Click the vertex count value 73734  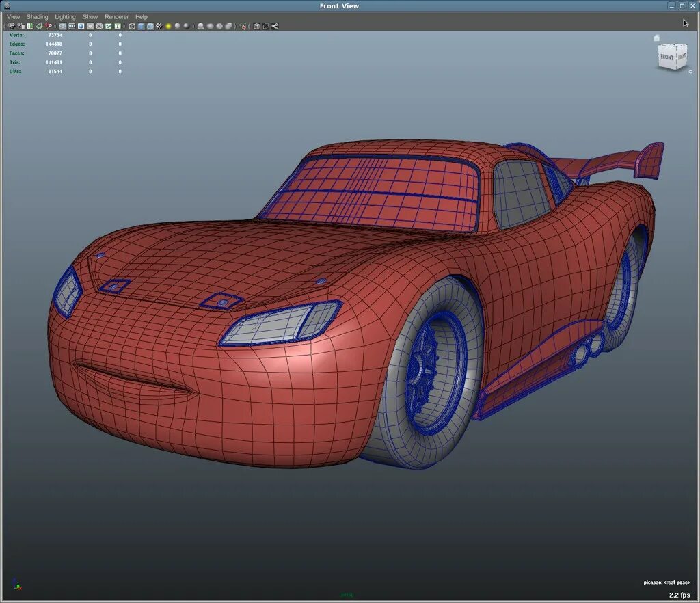(x=55, y=35)
